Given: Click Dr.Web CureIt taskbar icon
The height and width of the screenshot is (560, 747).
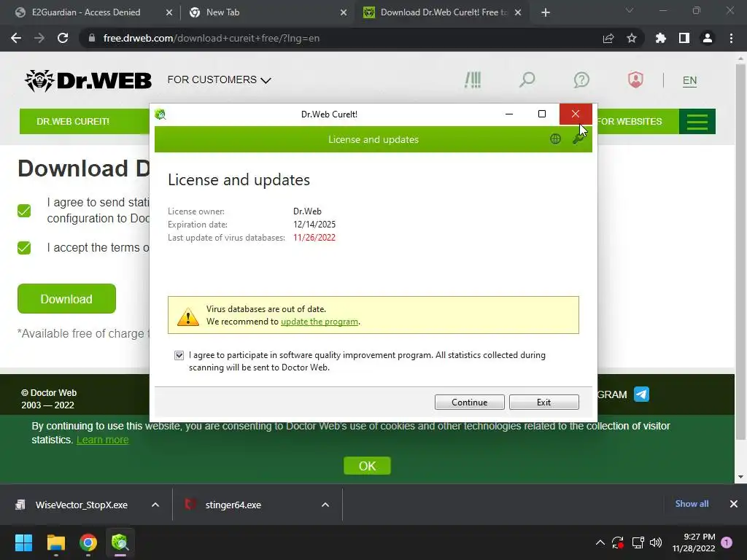Looking at the screenshot, I should (x=120, y=542).
